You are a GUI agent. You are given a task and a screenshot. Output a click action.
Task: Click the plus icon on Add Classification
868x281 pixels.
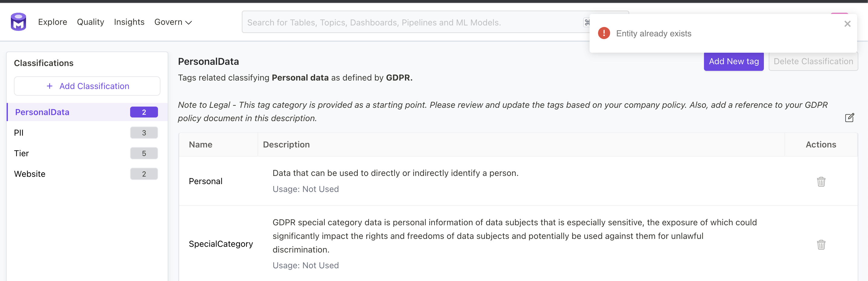pos(50,86)
